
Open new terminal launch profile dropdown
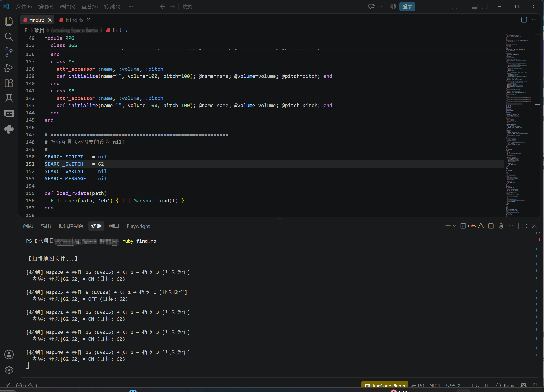454,226
